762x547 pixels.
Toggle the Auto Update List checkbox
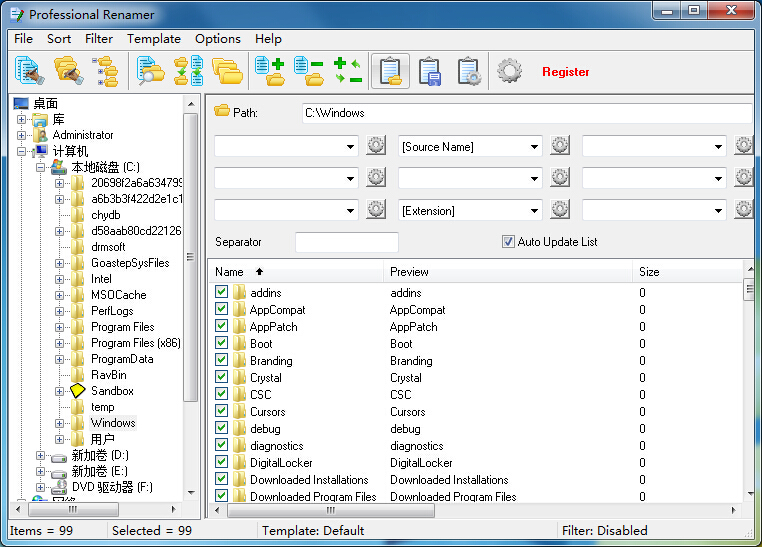pyautogui.click(x=508, y=242)
